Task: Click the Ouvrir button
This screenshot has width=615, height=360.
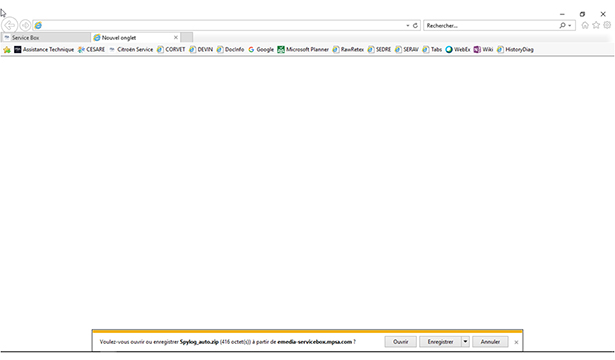Action: click(400, 342)
